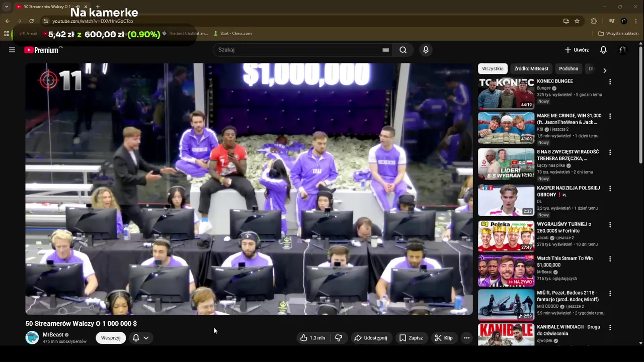644x362 pixels.
Task: Go to YouTube Premium home logo
Action: [41, 50]
